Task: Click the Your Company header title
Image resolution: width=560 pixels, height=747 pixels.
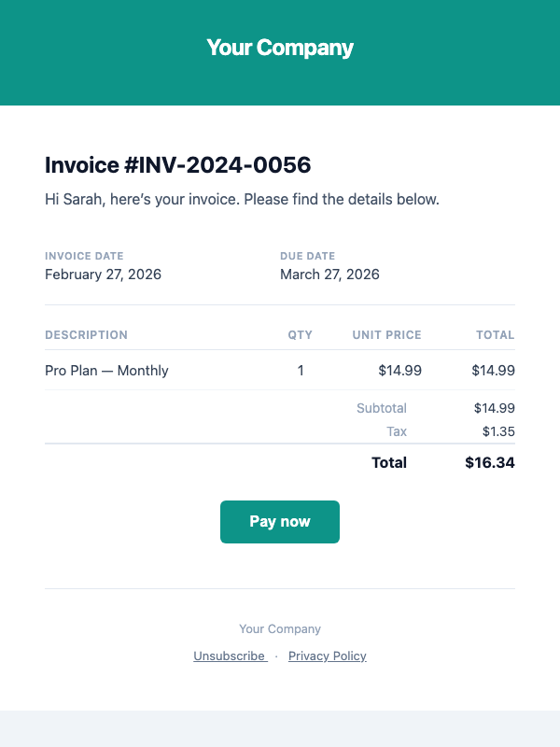Action: [x=280, y=48]
